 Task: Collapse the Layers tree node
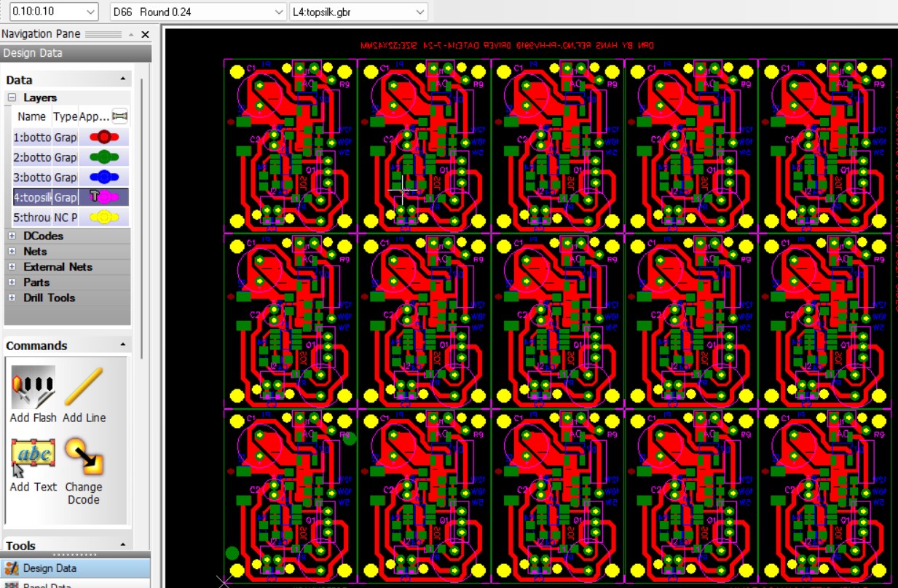pyautogui.click(x=12, y=98)
